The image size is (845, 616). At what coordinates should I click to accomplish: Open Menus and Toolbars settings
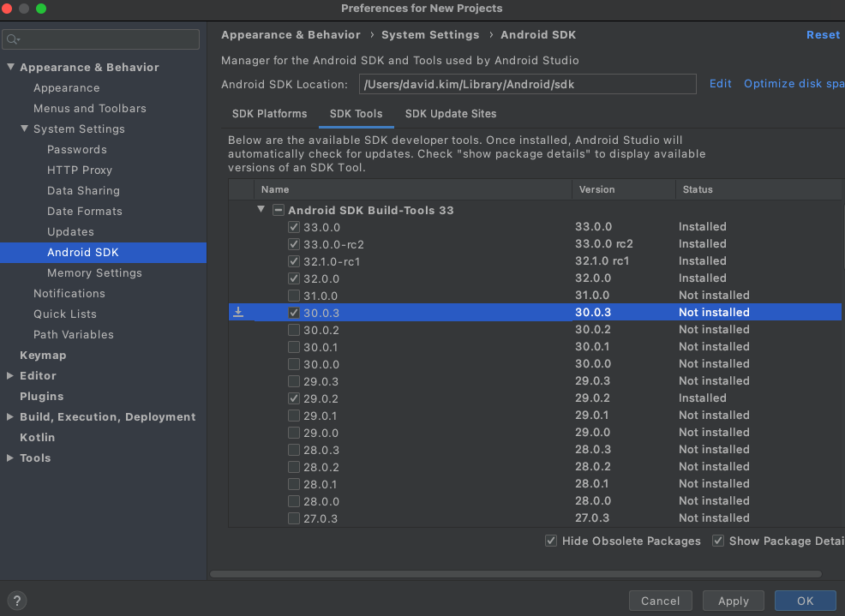coord(89,108)
